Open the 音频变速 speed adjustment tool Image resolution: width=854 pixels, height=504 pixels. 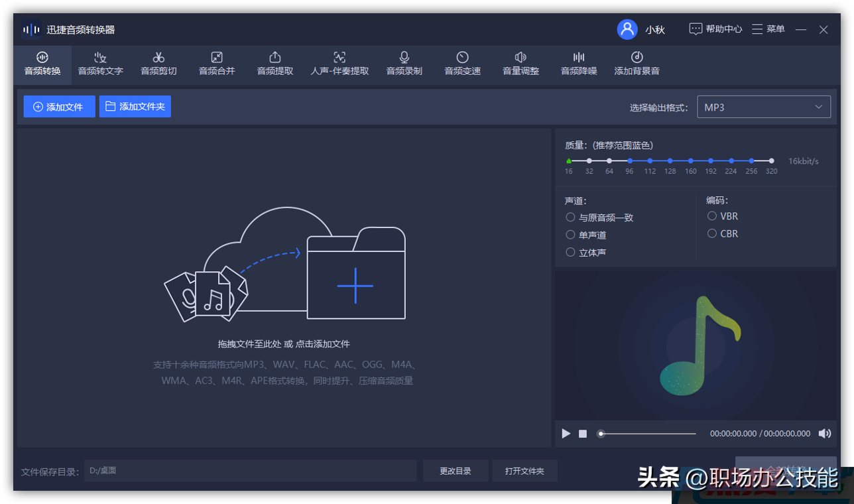[x=461, y=64]
